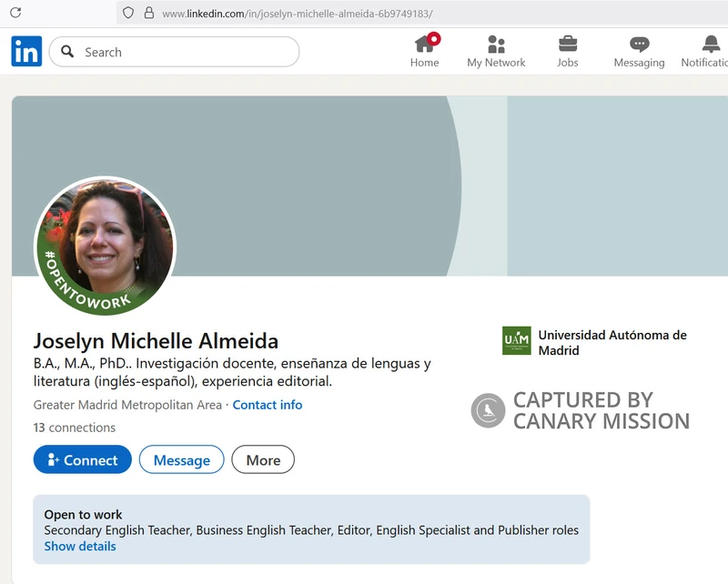728x584 pixels.
Task: Open My Network icon
Action: click(496, 44)
